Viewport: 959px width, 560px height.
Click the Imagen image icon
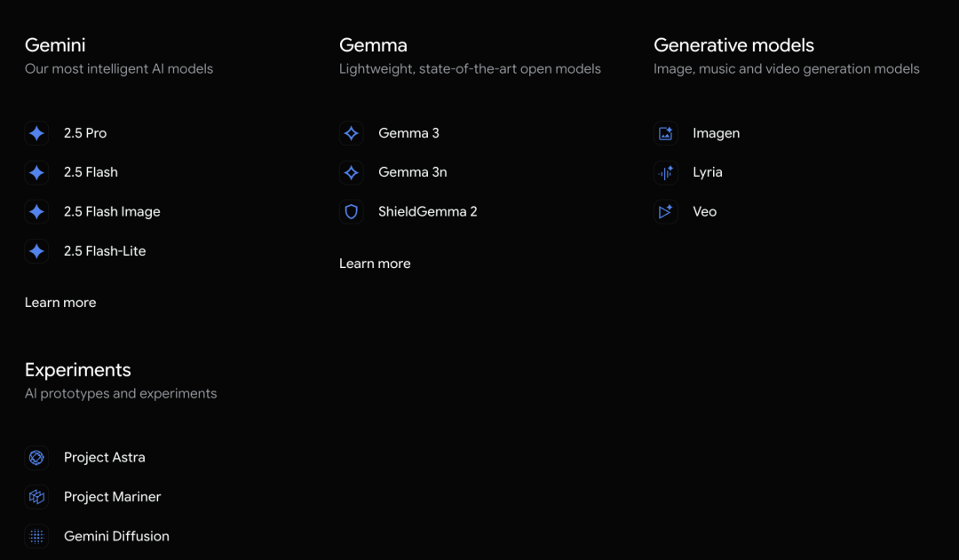[666, 133]
